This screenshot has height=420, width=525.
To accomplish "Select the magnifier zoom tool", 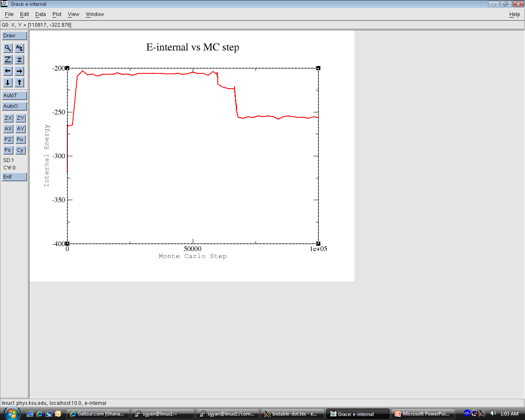I will (x=8, y=48).
